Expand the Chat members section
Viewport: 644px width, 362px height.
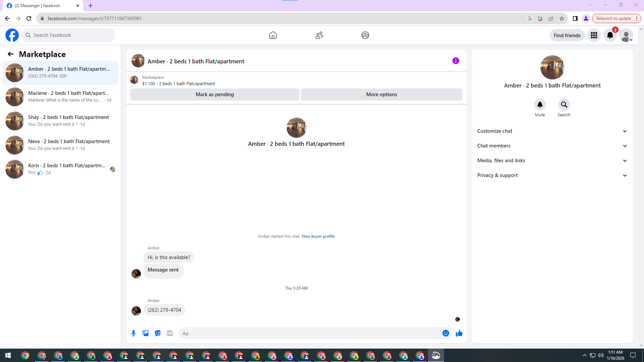click(552, 146)
